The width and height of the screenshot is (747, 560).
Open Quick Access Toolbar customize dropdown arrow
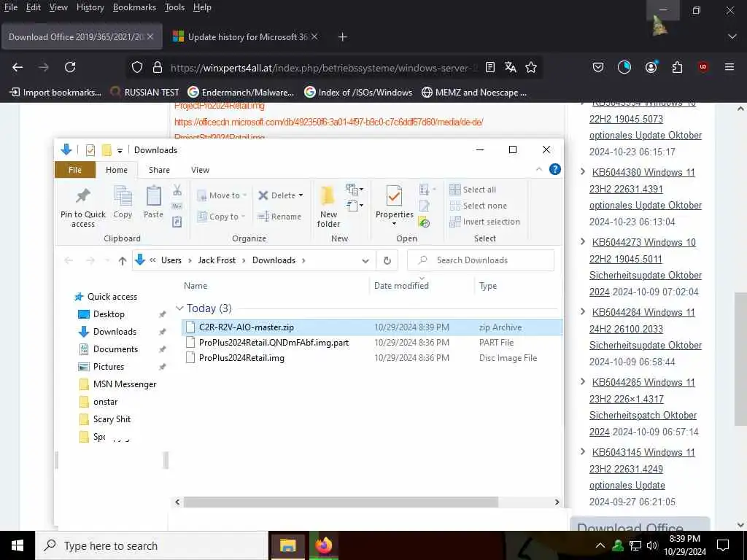pyautogui.click(x=120, y=150)
